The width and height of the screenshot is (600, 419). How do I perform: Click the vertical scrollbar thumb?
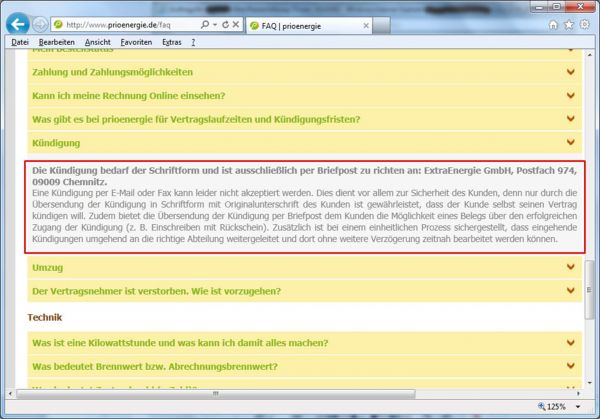click(590, 289)
